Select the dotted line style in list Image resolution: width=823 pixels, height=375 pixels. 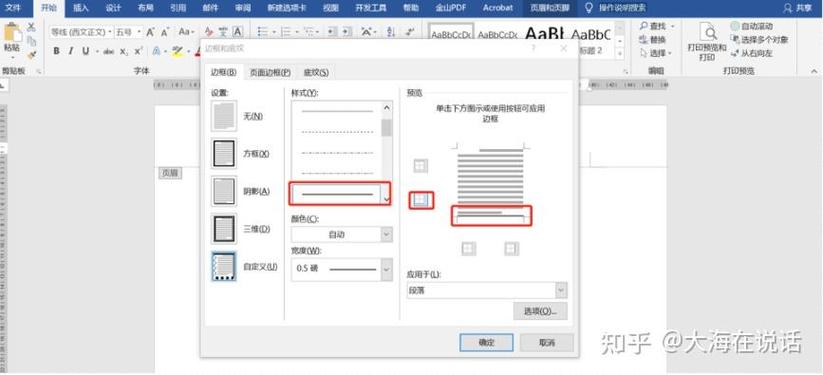tap(337, 132)
